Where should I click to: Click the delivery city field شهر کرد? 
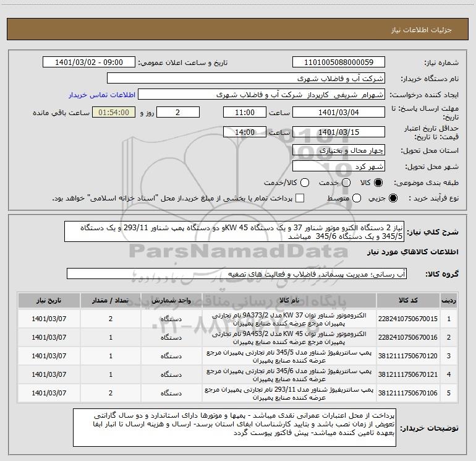coord(339,166)
